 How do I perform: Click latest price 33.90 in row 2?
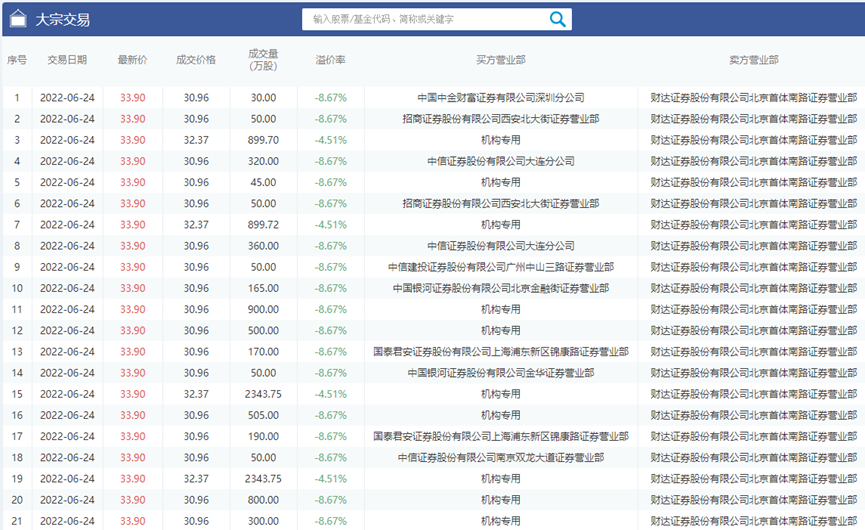132,119
